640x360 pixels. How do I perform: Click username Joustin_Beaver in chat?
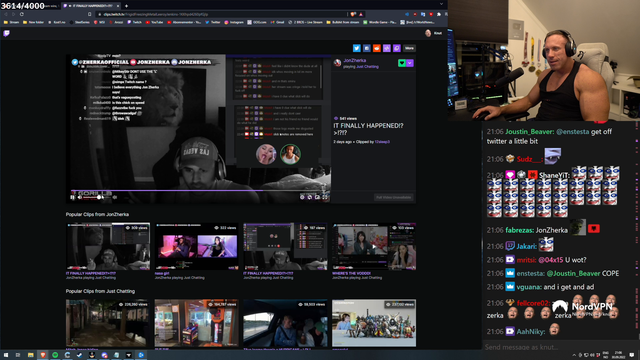pos(529,132)
